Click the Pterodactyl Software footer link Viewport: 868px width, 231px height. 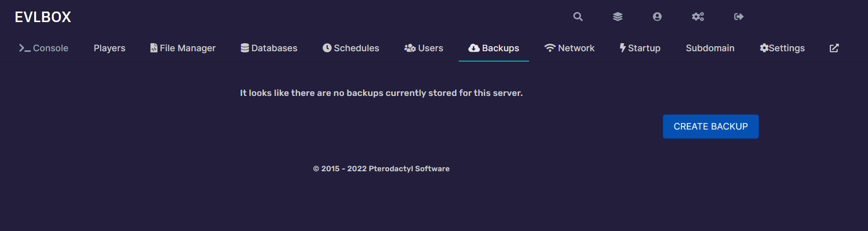coord(409,169)
